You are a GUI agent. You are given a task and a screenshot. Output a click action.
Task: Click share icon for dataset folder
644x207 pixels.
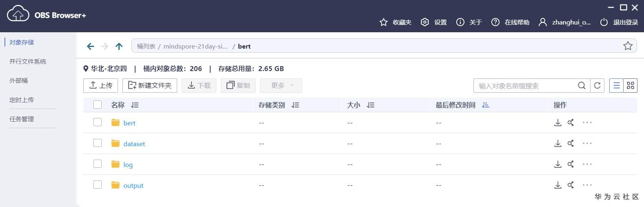(571, 143)
